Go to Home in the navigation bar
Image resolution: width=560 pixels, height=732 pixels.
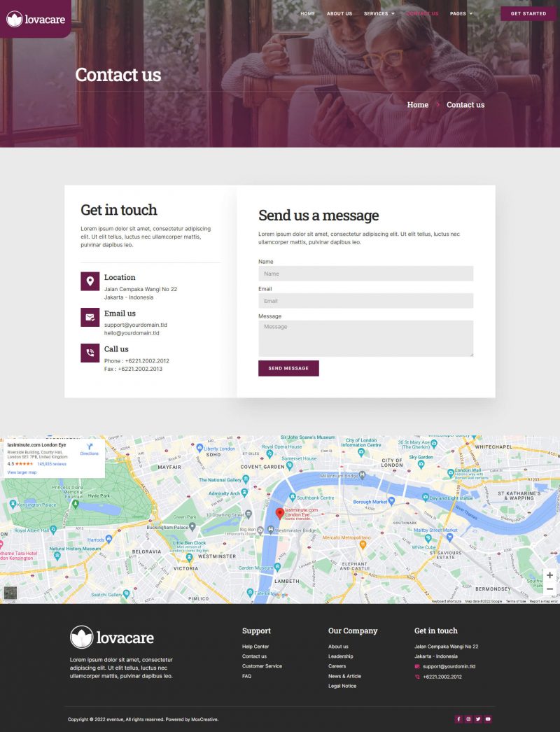[x=307, y=13]
